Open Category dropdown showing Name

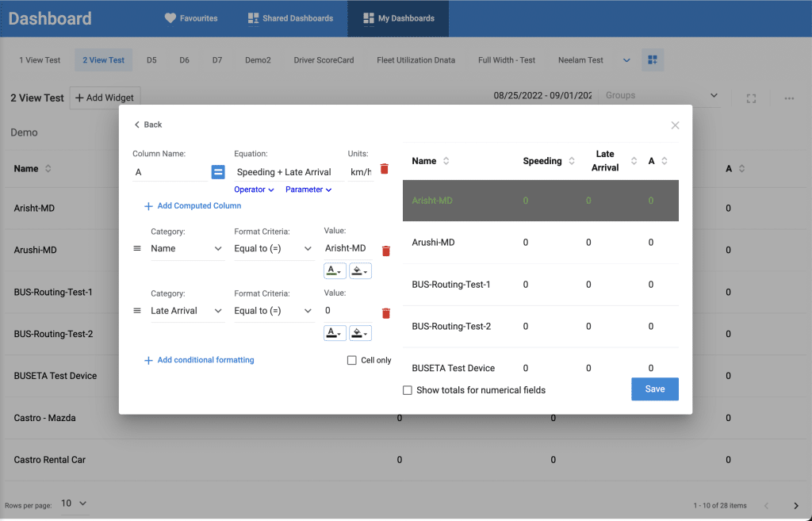click(187, 248)
